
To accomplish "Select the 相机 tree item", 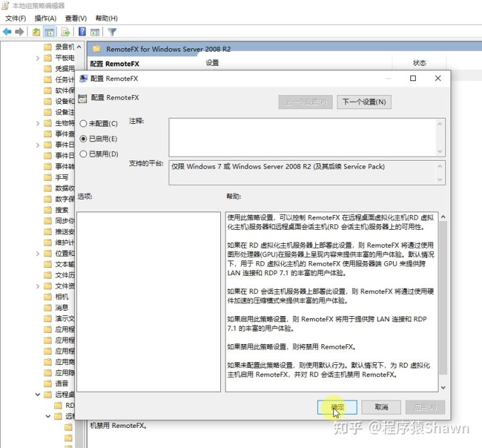I will (x=62, y=297).
